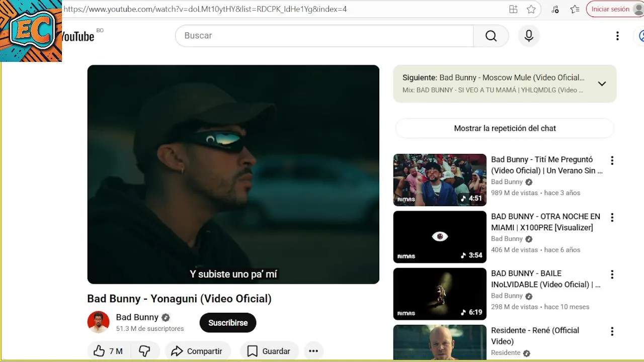
Task: Open options menu for Tití Me Preguntó
Action: tap(612, 160)
